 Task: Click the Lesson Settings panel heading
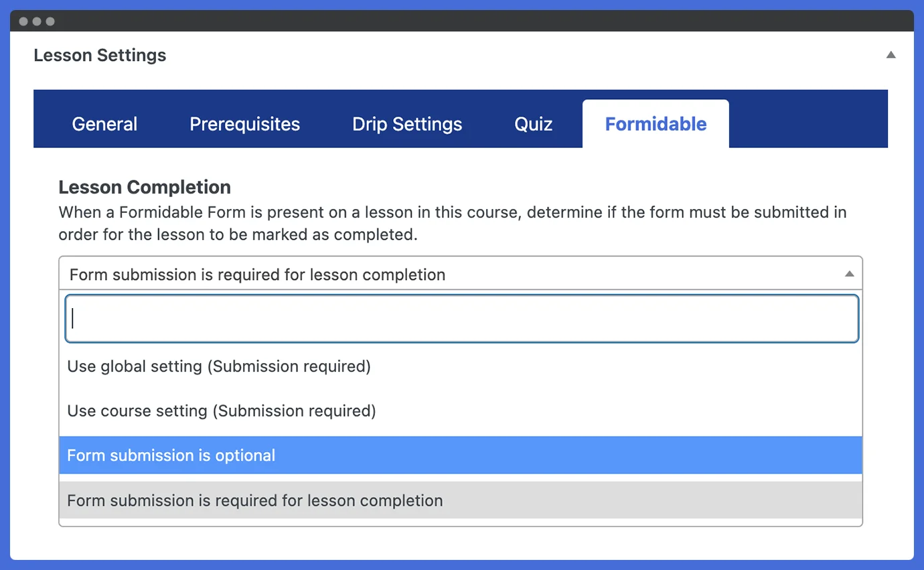(100, 55)
